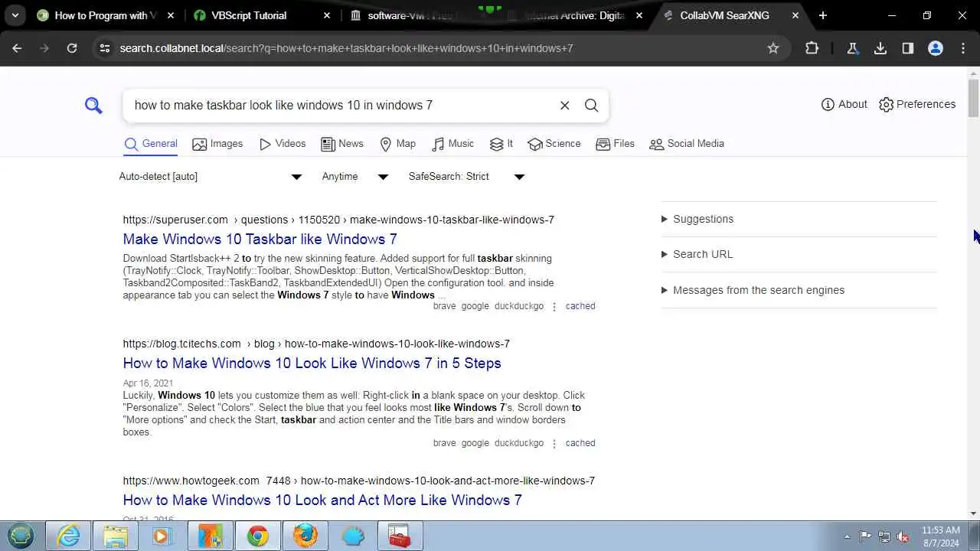Open the Downloads toolbar icon
This screenshot has height=551, width=980.
(x=880, y=48)
